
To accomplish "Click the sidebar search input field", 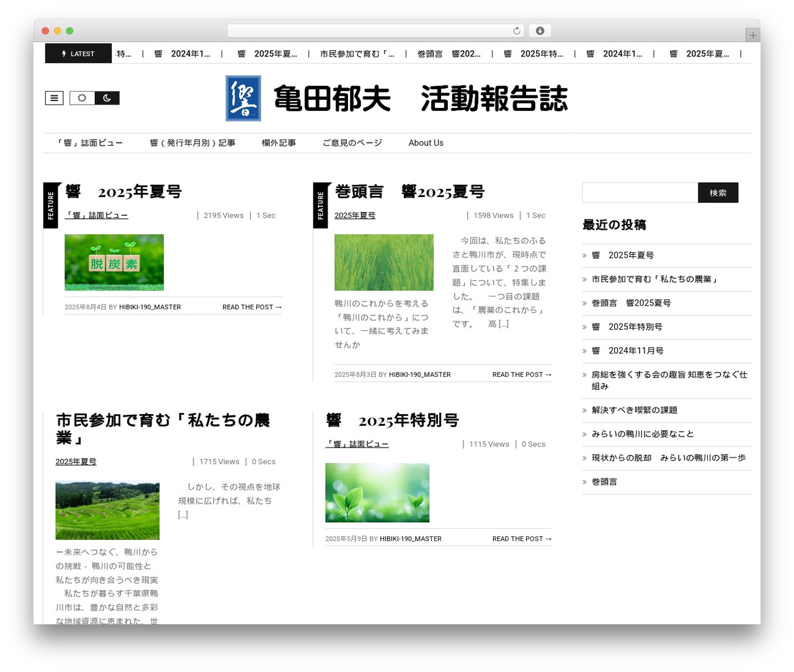I will tap(640, 193).
